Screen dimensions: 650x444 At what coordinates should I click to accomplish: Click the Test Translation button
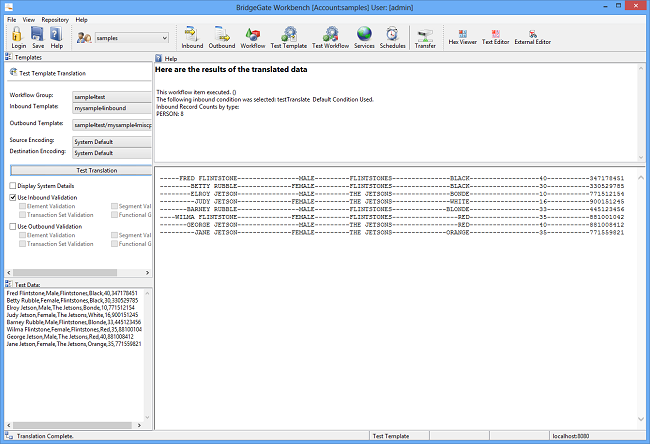pos(81,170)
